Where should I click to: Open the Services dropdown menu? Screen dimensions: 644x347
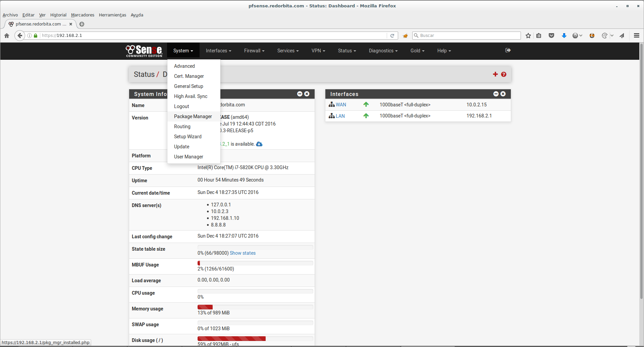coord(287,51)
